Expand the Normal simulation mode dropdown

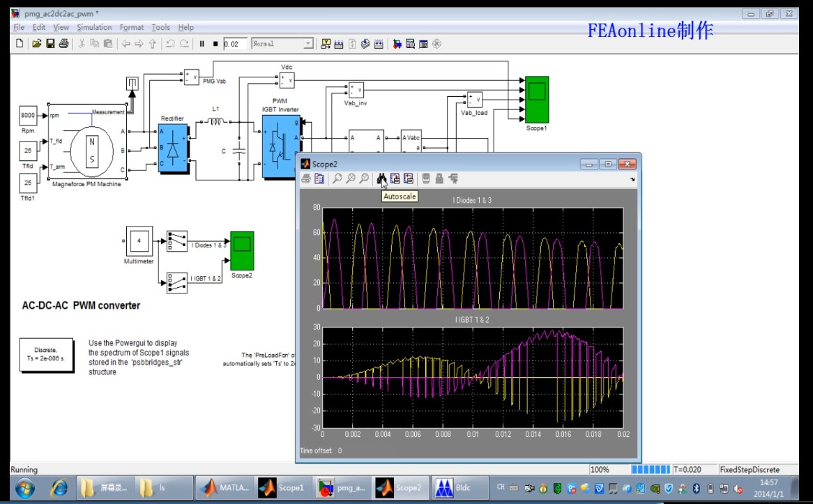(x=307, y=44)
